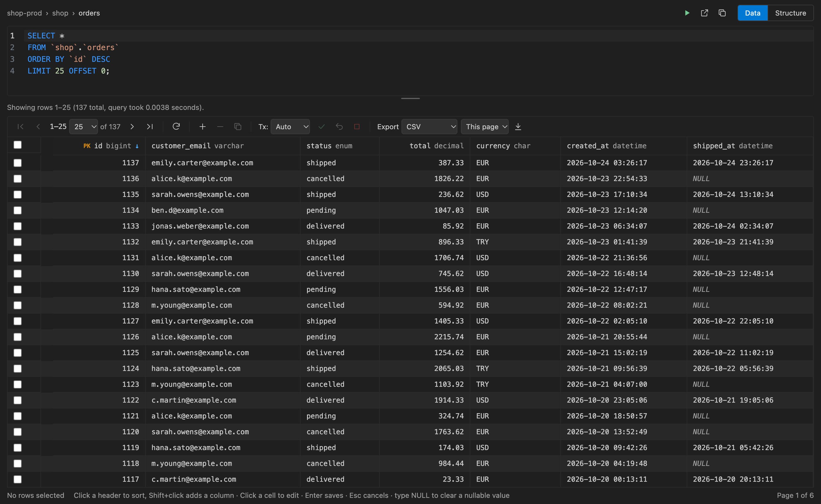Switch to the Data tab
The height and width of the screenshot is (504, 821).
[x=753, y=13]
